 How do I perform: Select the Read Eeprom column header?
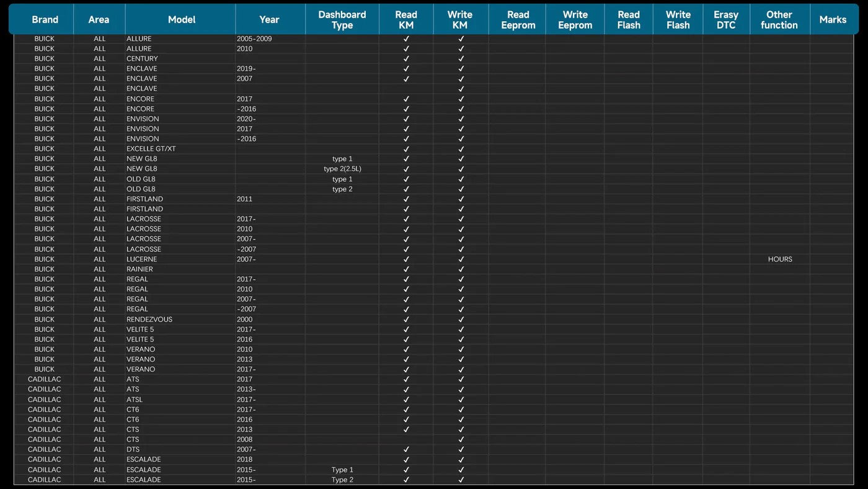[x=518, y=20]
